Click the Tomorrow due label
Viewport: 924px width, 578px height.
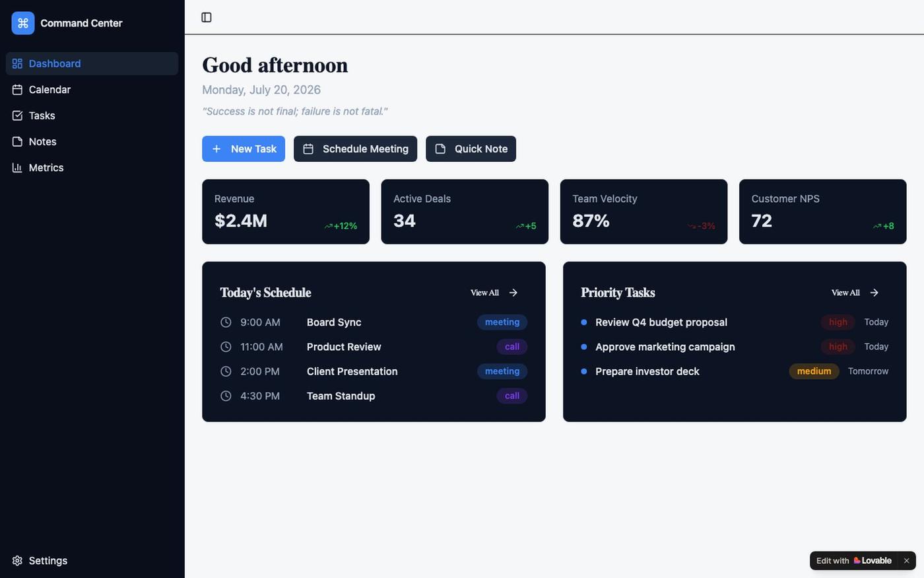pyautogui.click(x=869, y=371)
